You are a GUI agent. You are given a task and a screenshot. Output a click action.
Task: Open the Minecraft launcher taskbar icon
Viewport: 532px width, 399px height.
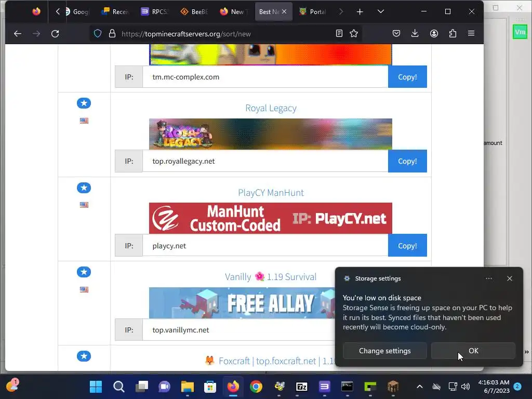[393, 387]
